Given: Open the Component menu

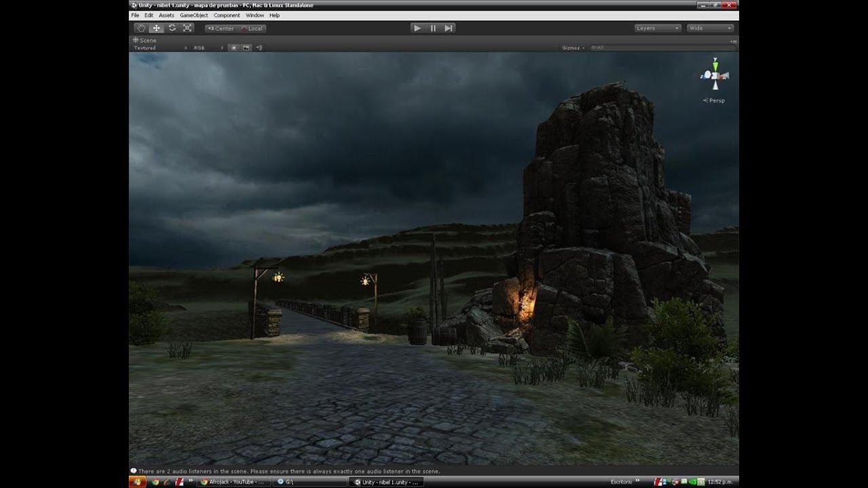Looking at the screenshot, I should (x=226, y=15).
